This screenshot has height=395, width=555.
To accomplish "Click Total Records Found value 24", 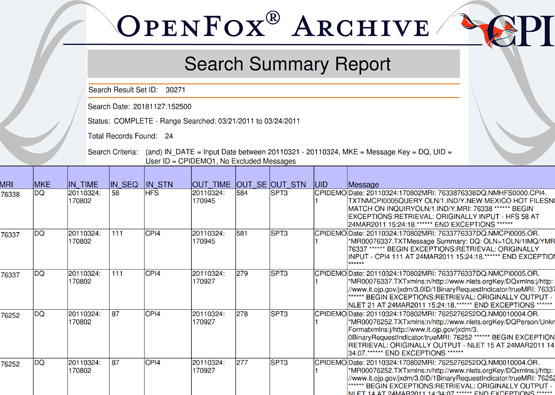I will click(x=169, y=136).
